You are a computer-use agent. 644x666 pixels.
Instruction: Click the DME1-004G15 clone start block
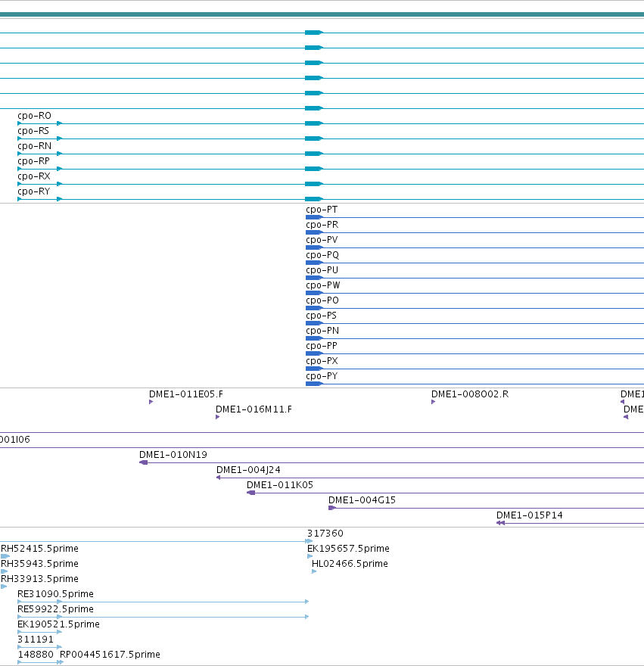click(332, 508)
